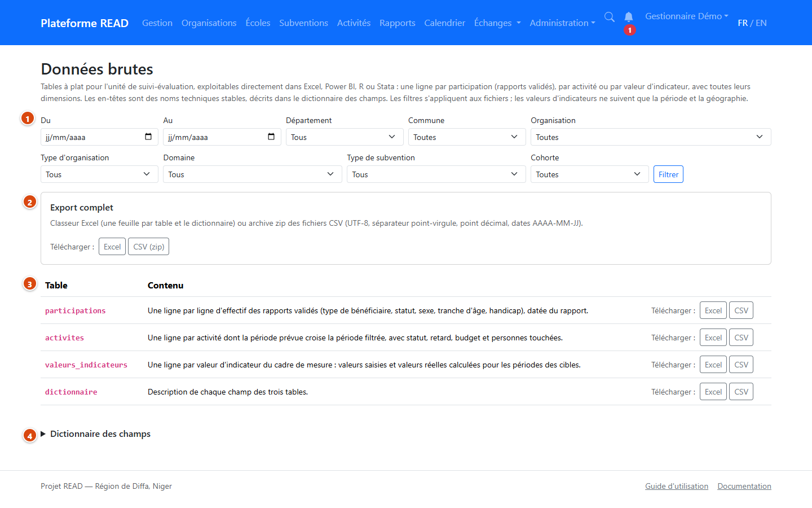Image resolution: width=812 pixels, height=508 pixels.
Task: Open the search magnifier icon
Action: coord(610,17)
